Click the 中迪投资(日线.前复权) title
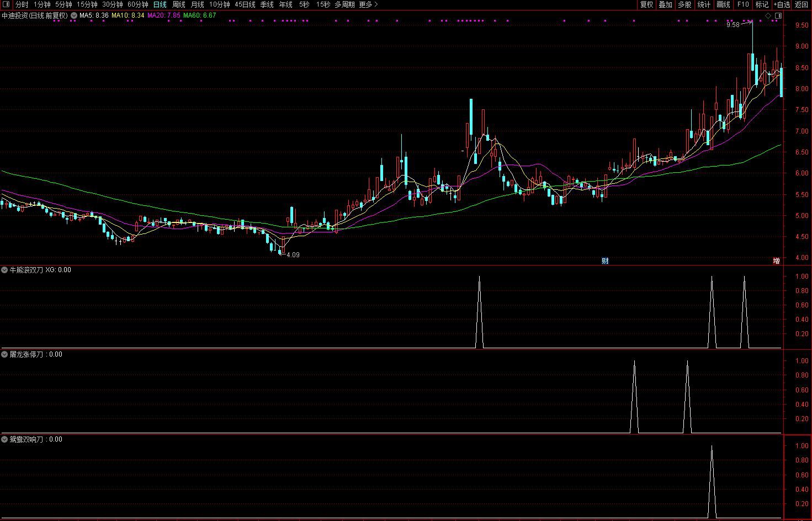Screen dimensions: 812x521 [35, 15]
